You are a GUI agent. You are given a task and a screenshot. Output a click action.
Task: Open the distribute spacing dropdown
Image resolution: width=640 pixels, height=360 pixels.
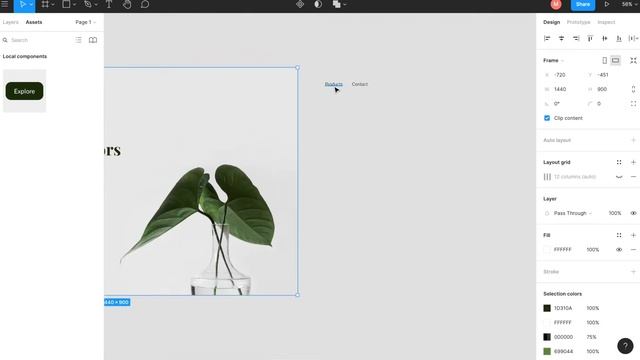click(633, 38)
